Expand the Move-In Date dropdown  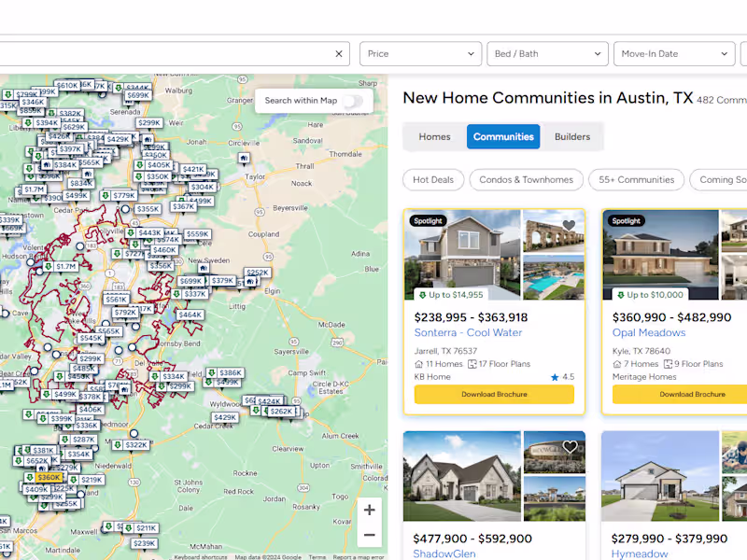pyautogui.click(x=673, y=53)
